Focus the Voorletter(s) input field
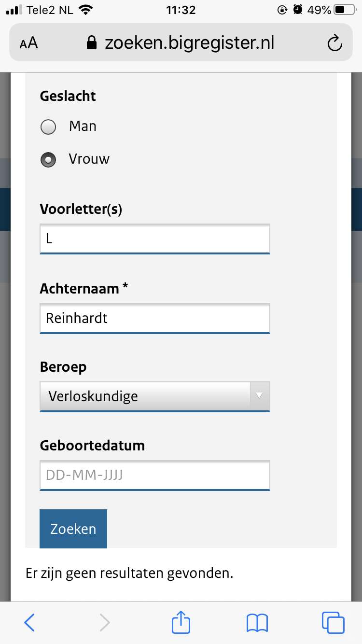This screenshot has width=362, height=644. point(154,238)
